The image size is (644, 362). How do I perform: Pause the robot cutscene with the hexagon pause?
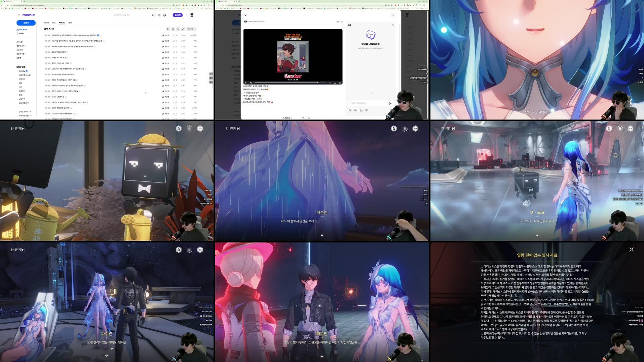[189, 128]
